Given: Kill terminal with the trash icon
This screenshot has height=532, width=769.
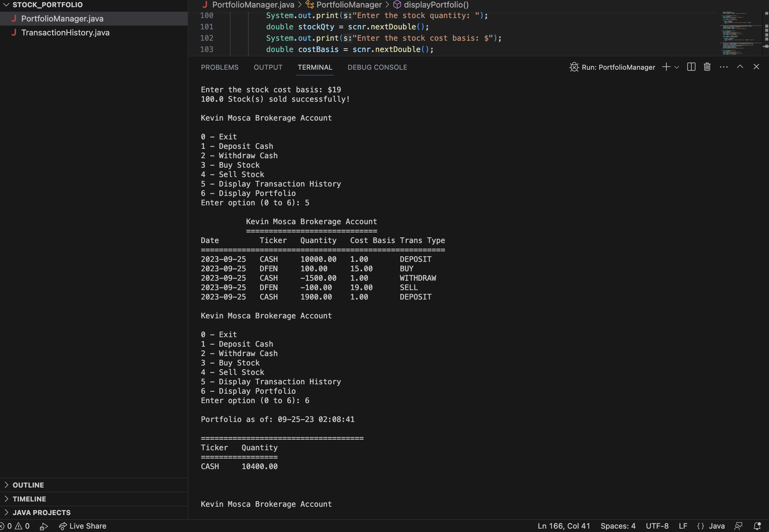Looking at the screenshot, I should pos(707,67).
